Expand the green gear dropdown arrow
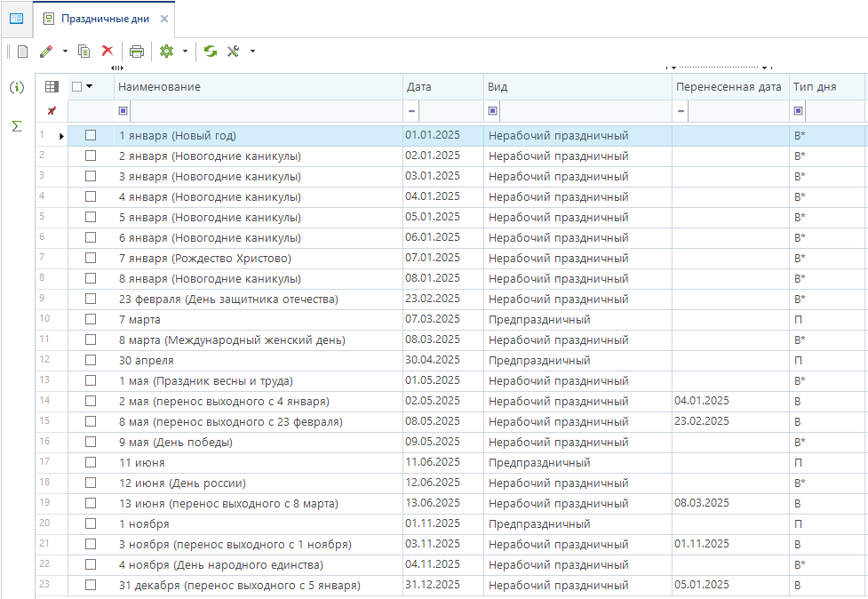This screenshot has width=868, height=599. (186, 52)
